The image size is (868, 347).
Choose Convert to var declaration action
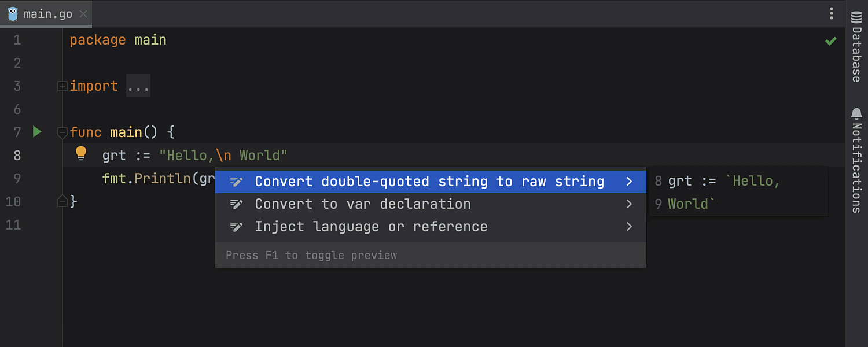click(x=362, y=204)
